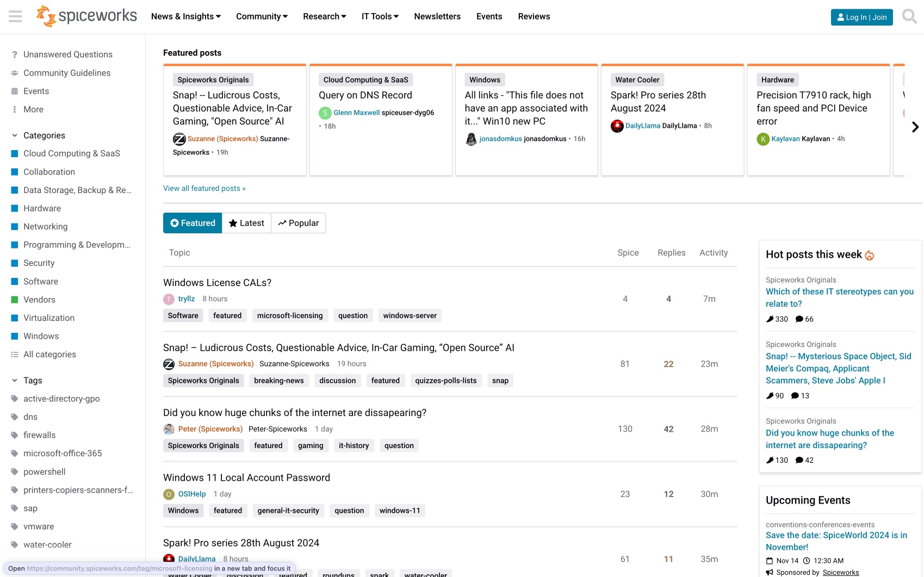The width and height of the screenshot is (924, 577).
Task: Select the Spiceworks Originals tag on Snap! post
Action: click(203, 380)
